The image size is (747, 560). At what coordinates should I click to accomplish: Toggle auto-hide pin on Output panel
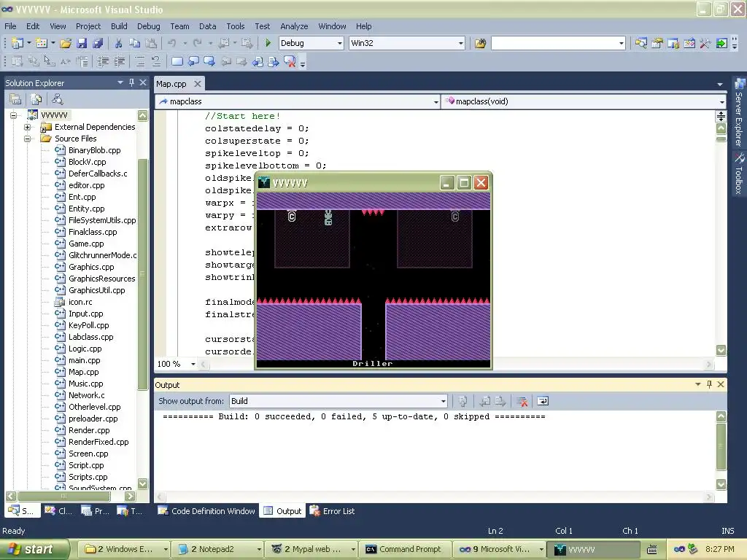point(709,384)
